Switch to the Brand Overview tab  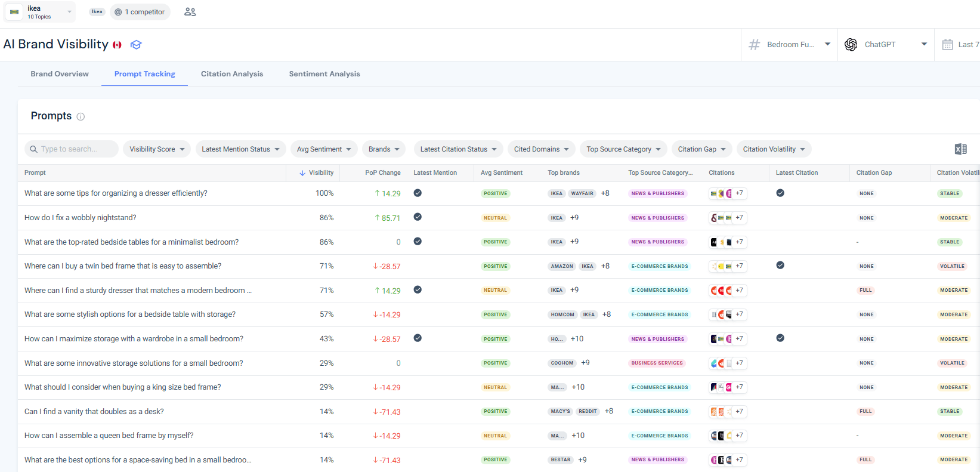click(60, 74)
